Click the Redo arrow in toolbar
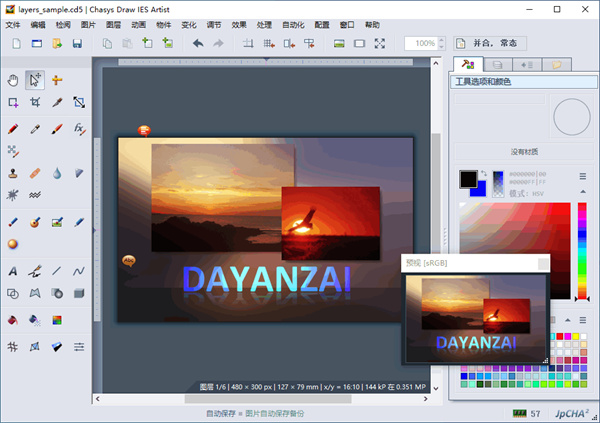This screenshot has width=600, height=423. click(218, 44)
